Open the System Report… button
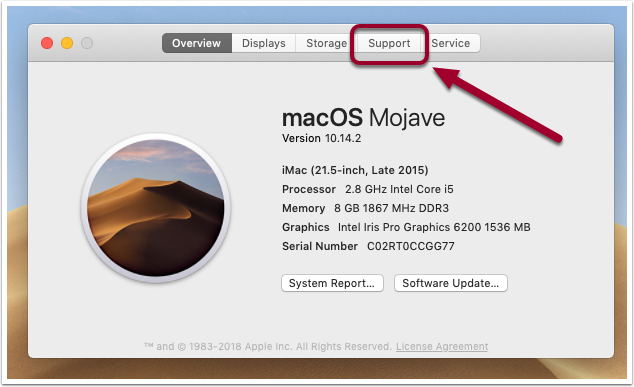This screenshot has width=634, height=387. pos(332,283)
